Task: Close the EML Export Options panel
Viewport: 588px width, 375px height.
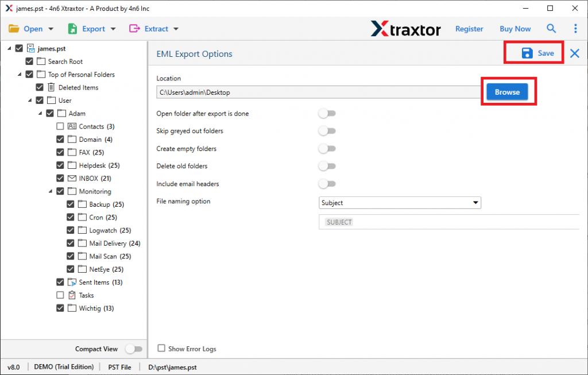Action: pos(575,53)
